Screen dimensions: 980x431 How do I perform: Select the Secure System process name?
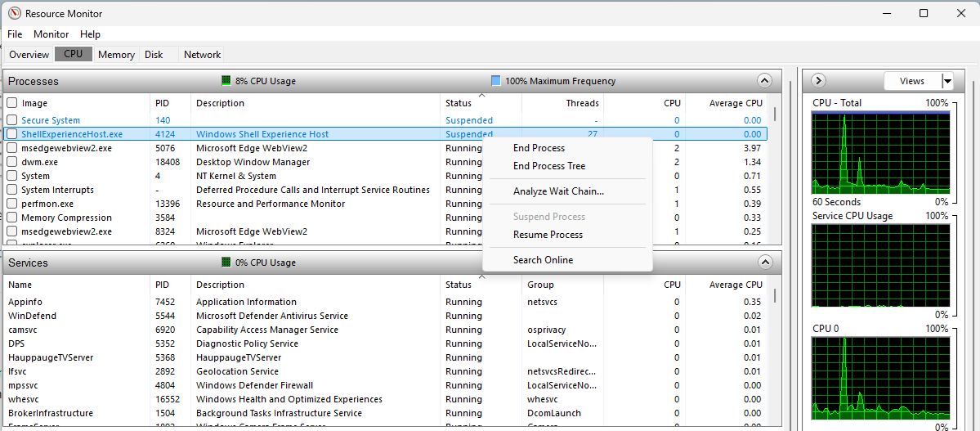pyautogui.click(x=51, y=120)
